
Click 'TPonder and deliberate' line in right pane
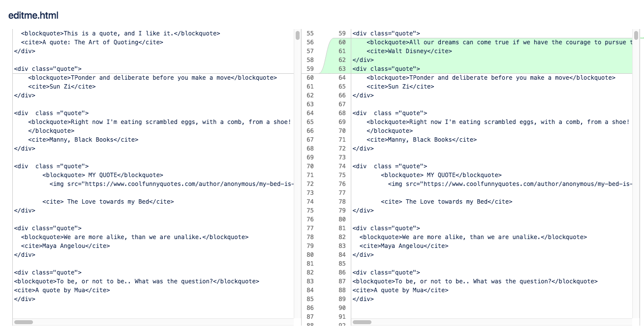(491, 78)
